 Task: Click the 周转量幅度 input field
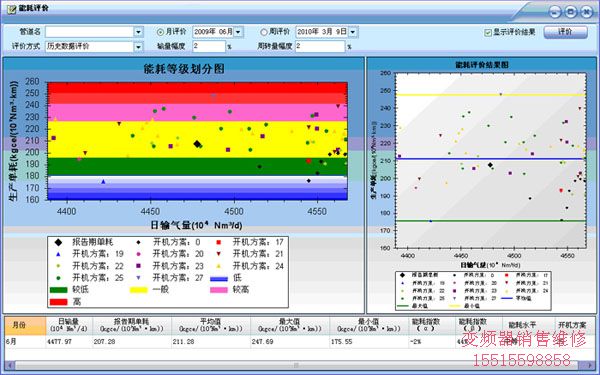tap(320, 46)
